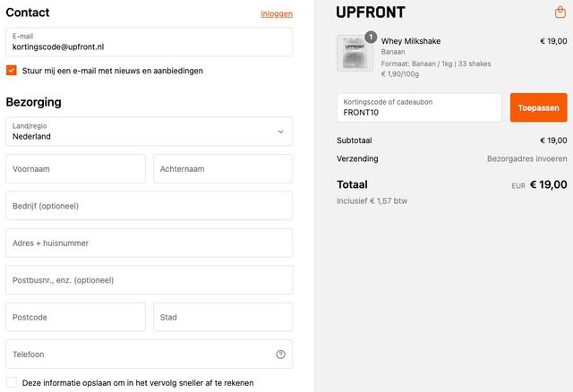This screenshot has width=573, height=392.
Task: Enable saving information for faster checkout
Action: click(12, 382)
